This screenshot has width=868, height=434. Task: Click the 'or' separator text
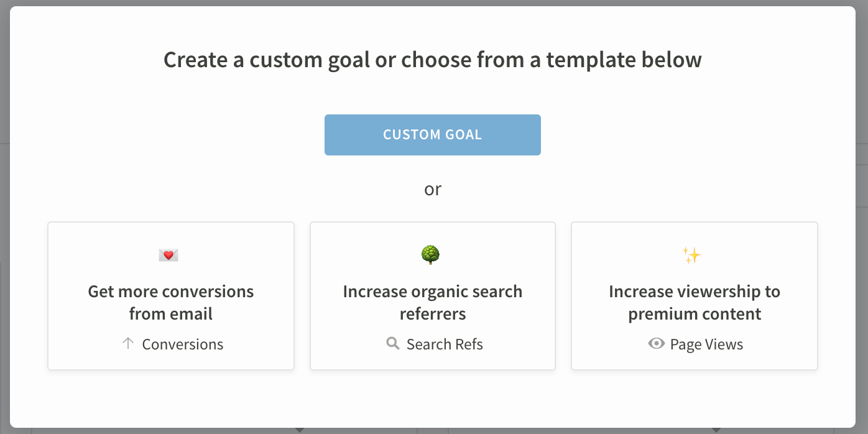click(433, 188)
